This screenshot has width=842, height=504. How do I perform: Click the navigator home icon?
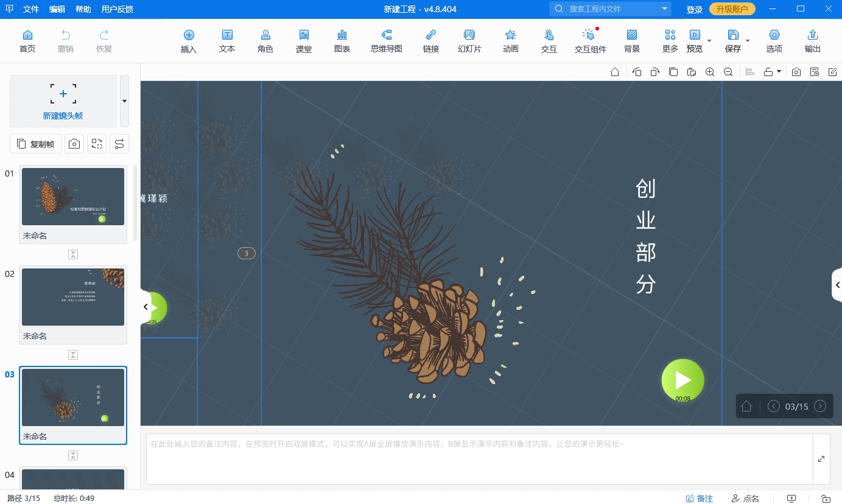click(746, 406)
